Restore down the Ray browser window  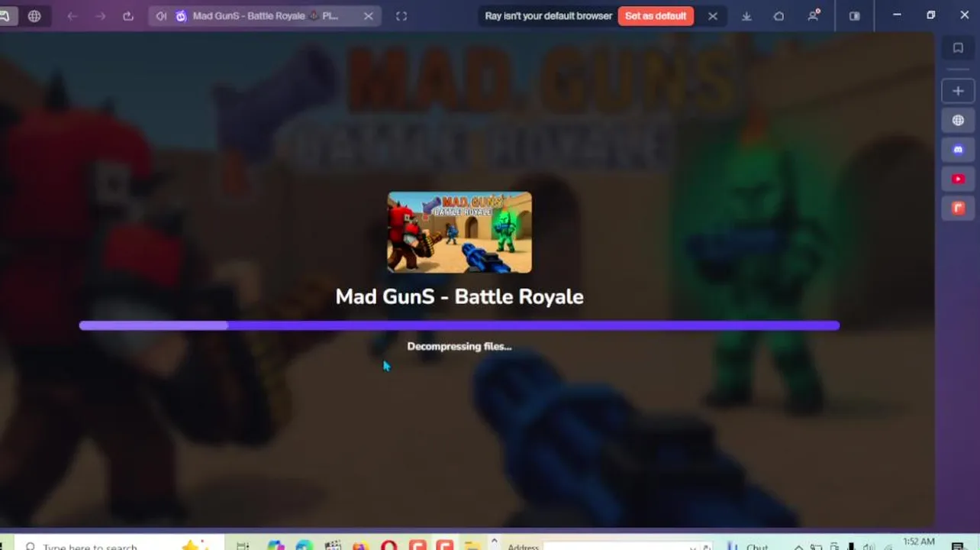click(930, 15)
